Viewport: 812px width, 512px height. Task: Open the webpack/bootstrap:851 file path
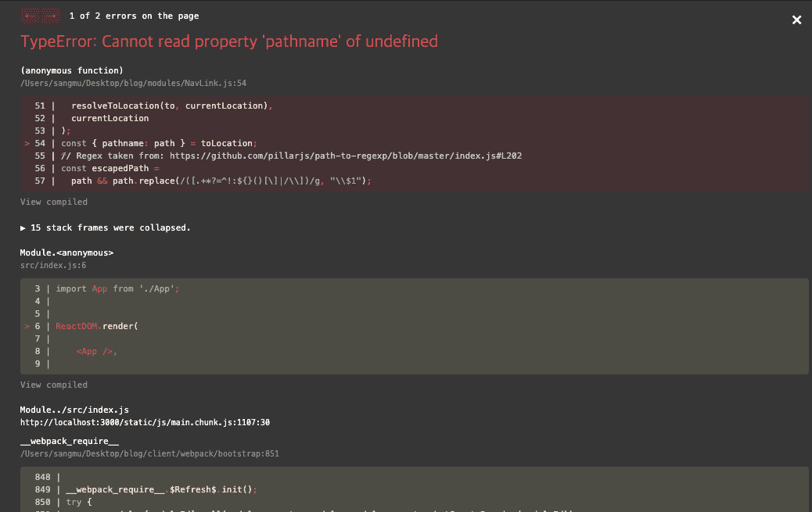pyautogui.click(x=149, y=453)
